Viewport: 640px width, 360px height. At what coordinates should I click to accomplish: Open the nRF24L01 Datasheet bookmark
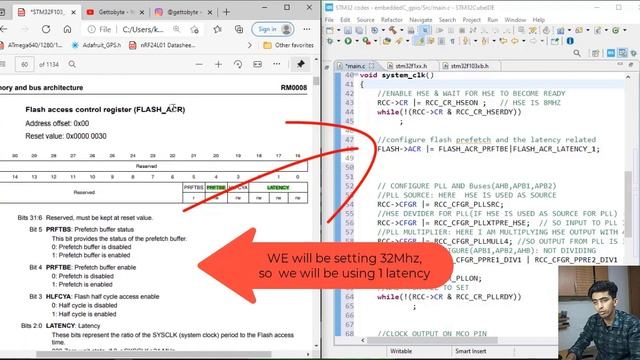pyautogui.click(x=162, y=45)
